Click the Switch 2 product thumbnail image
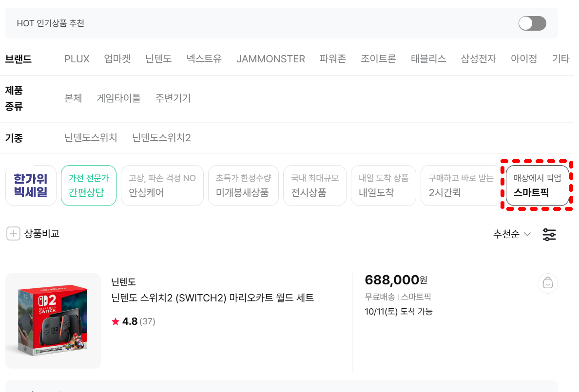Viewport: 579px width, 392px height. [x=53, y=321]
